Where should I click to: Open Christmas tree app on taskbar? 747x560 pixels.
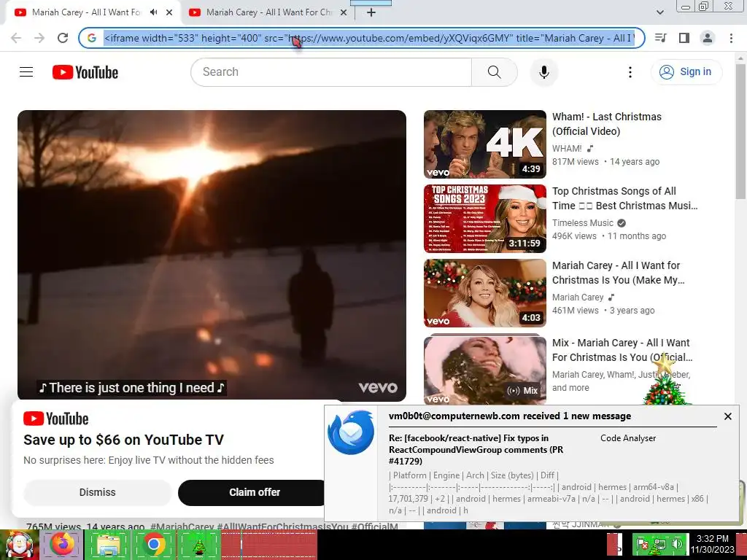[x=199, y=544]
